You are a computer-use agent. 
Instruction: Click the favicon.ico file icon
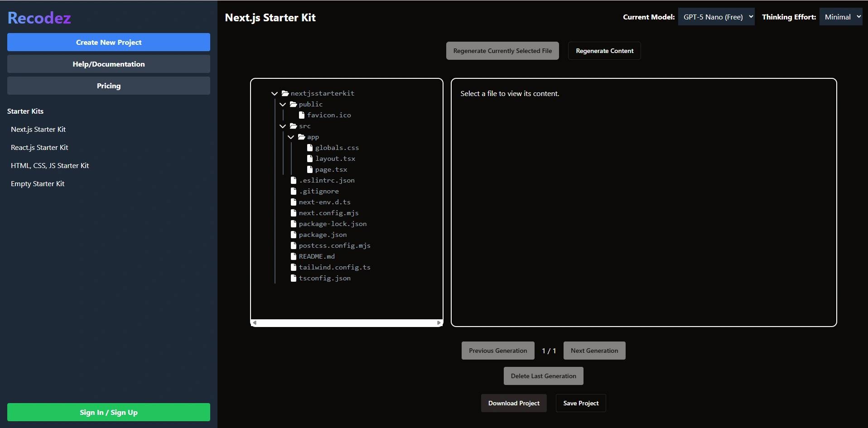pos(302,115)
